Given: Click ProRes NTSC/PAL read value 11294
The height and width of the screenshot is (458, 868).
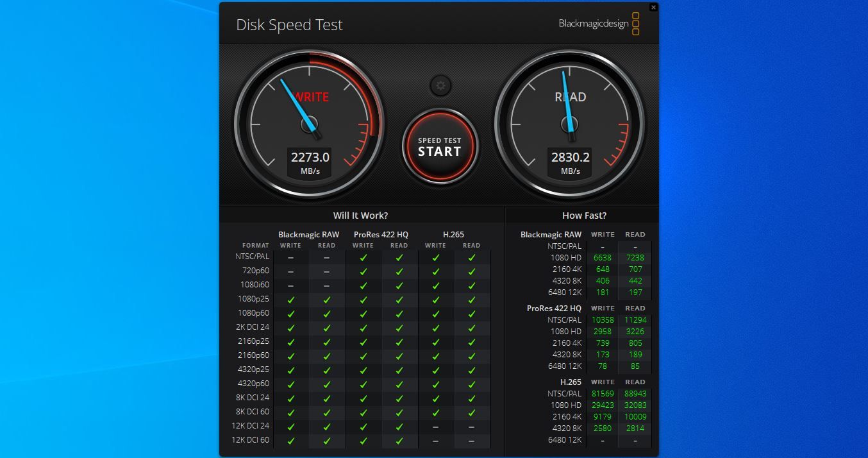Looking at the screenshot, I should [635, 320].
